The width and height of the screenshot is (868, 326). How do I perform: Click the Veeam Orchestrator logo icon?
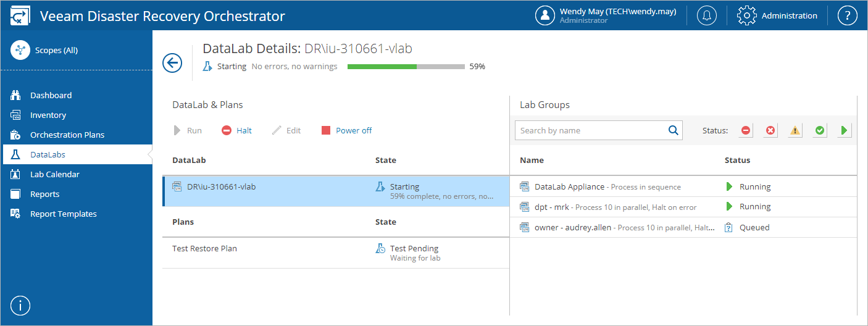click(21, 16)
